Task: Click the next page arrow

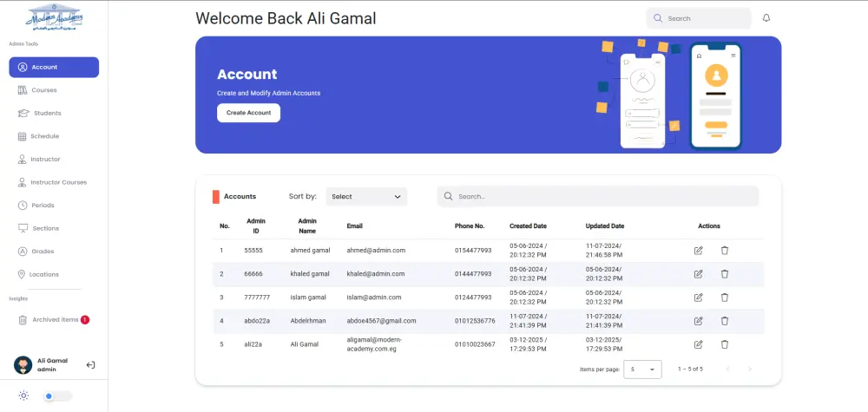Action: pyautogui.click(x=750, y=369)
